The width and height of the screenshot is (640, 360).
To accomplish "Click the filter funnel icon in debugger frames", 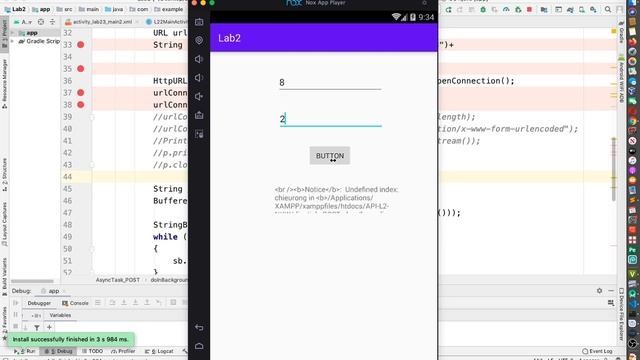I will point(37,327).
